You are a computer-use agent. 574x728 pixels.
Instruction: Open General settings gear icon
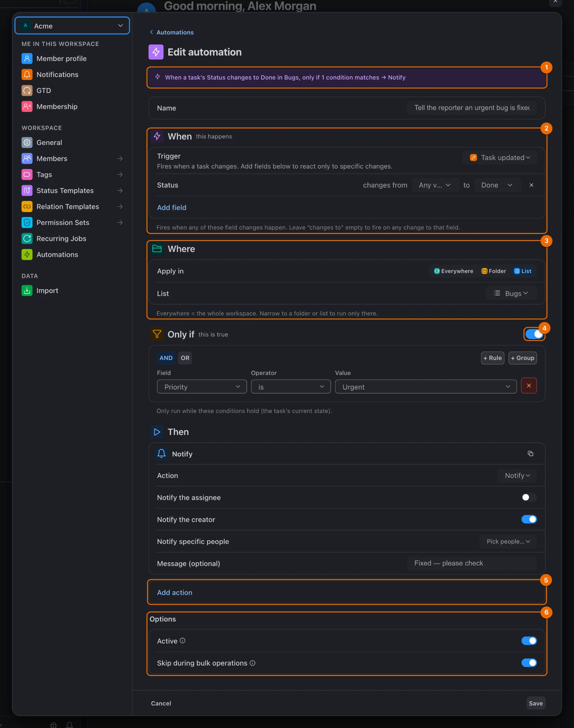27,142
